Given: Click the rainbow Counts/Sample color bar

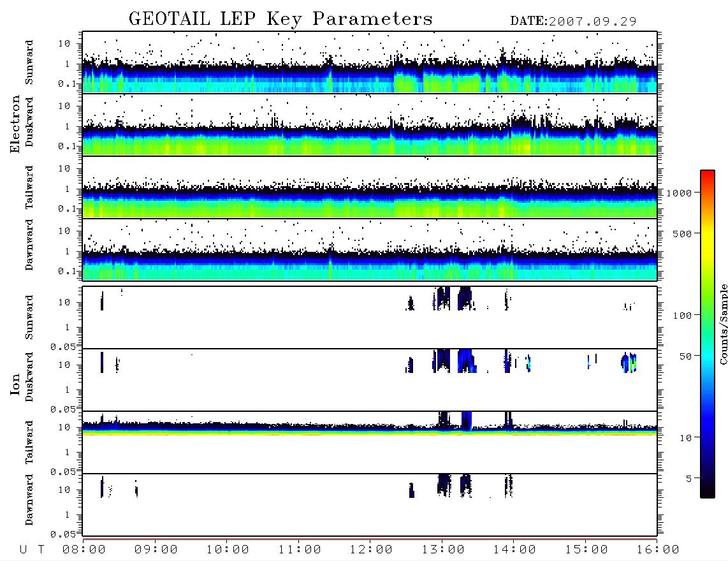Looking at the screenshot, I should (708, 334).
